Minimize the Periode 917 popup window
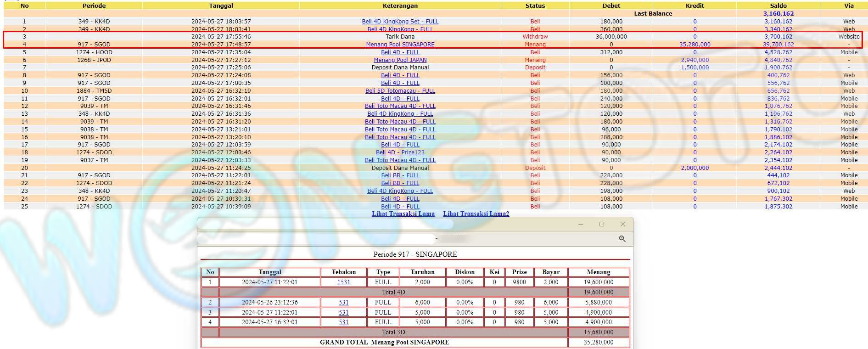The image size is (868, 349). tap(581, 224)
